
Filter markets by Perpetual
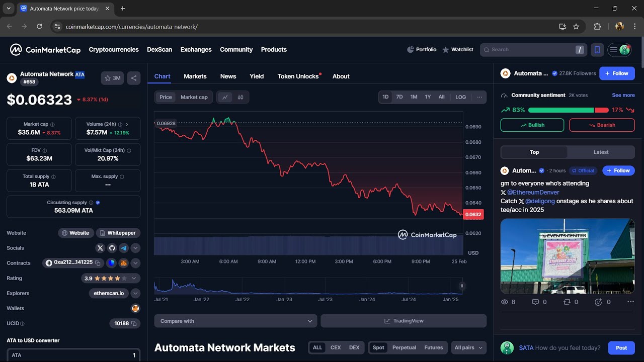click(404, 347)
